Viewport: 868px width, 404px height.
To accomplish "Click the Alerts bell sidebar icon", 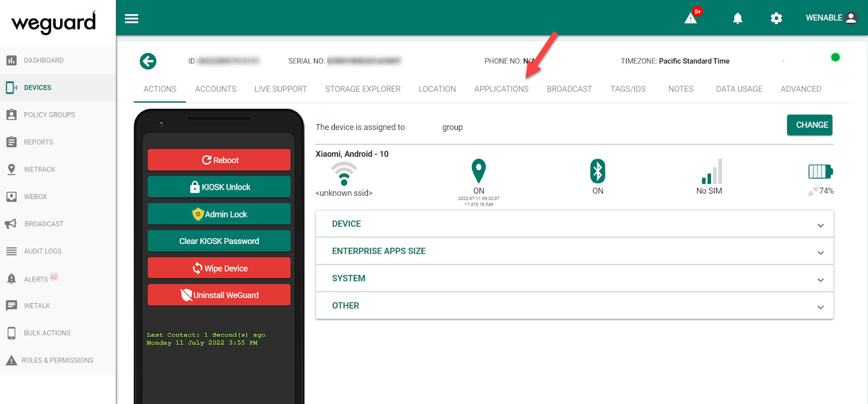I will pos(11,279).
